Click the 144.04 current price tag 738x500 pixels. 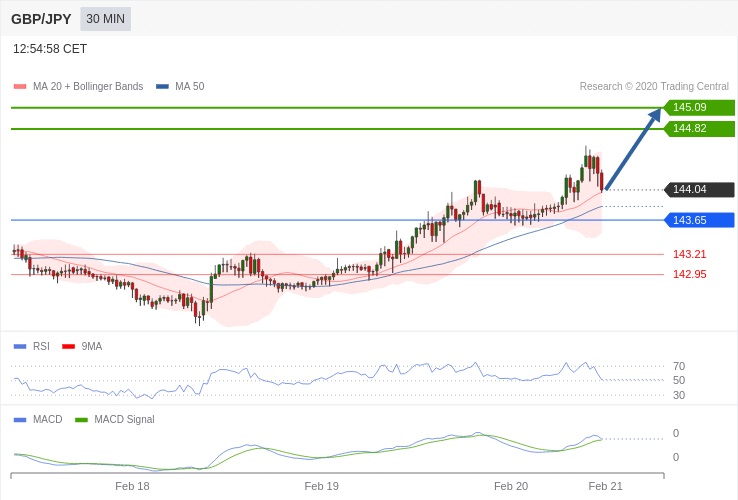pyautogui.click(x=698, y=190)
